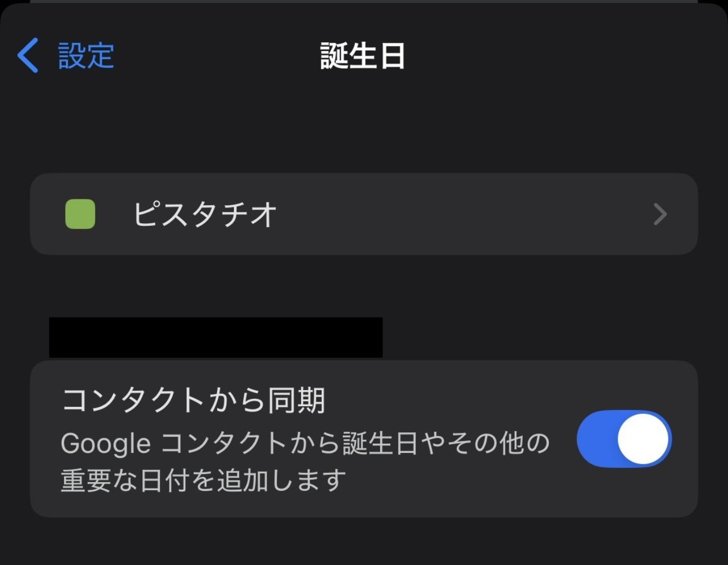Select the green ピスタチオ color swatch

(80, 214)
